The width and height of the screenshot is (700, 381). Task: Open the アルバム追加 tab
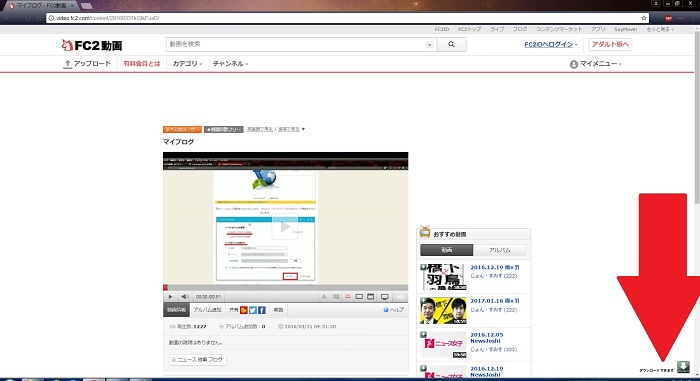[207, 310]
